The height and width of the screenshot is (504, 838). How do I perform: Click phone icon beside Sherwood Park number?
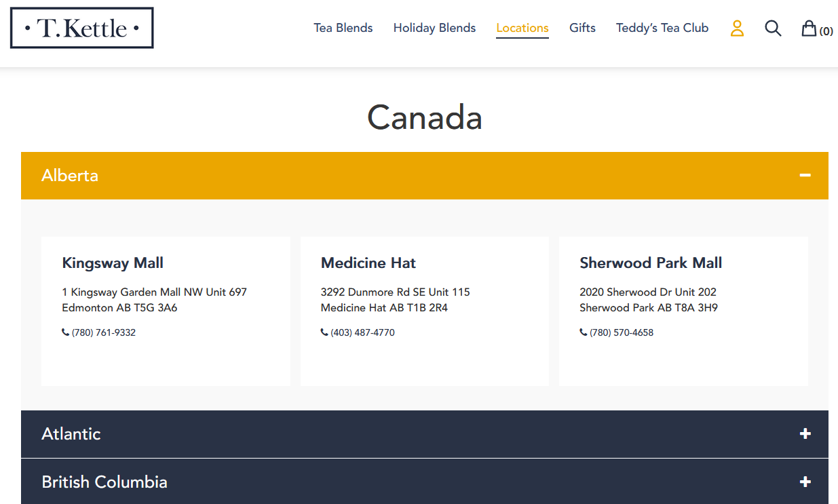[584, 332]
